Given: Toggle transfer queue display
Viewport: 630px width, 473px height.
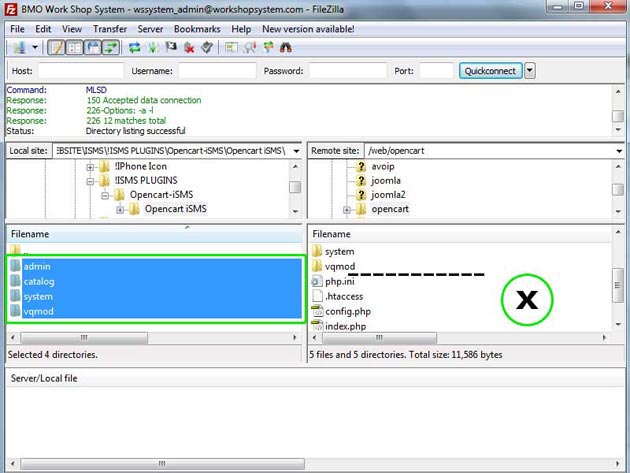Looking at the screenshot, I should point(111,48).
